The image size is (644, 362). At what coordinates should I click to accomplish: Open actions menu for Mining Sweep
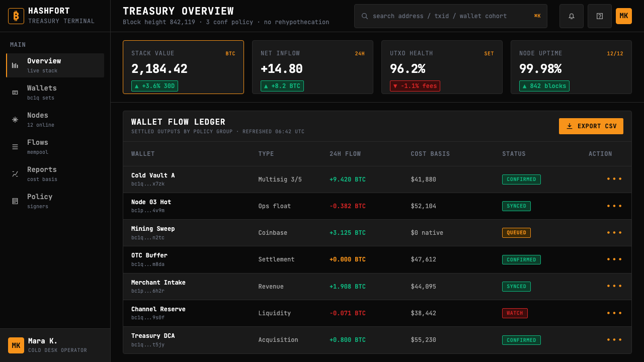coord(614,233)
